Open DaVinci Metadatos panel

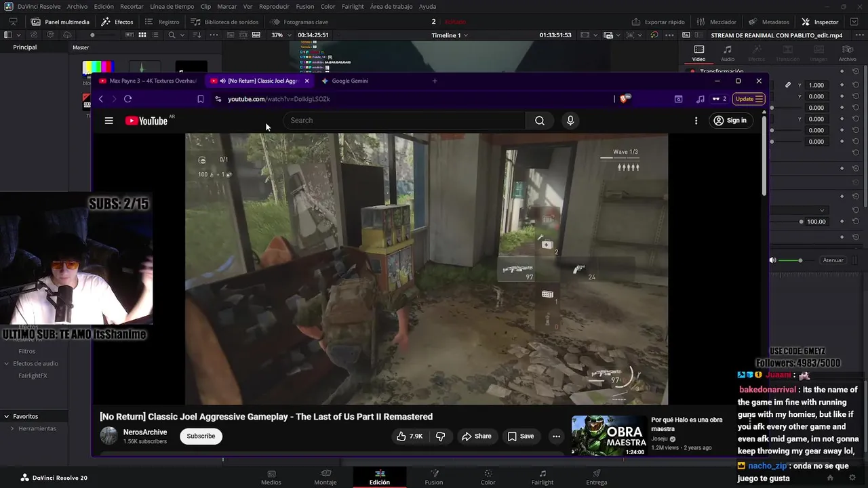768,22
